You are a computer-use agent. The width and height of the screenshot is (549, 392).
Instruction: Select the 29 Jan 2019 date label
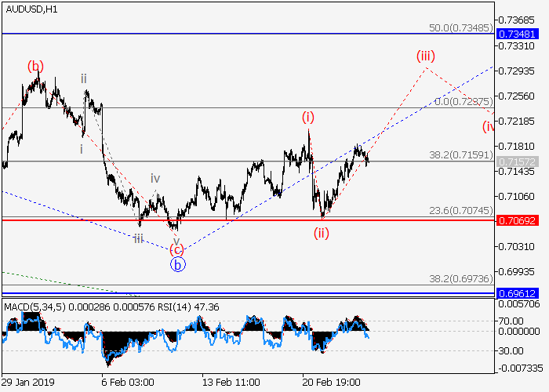[29, 380]
